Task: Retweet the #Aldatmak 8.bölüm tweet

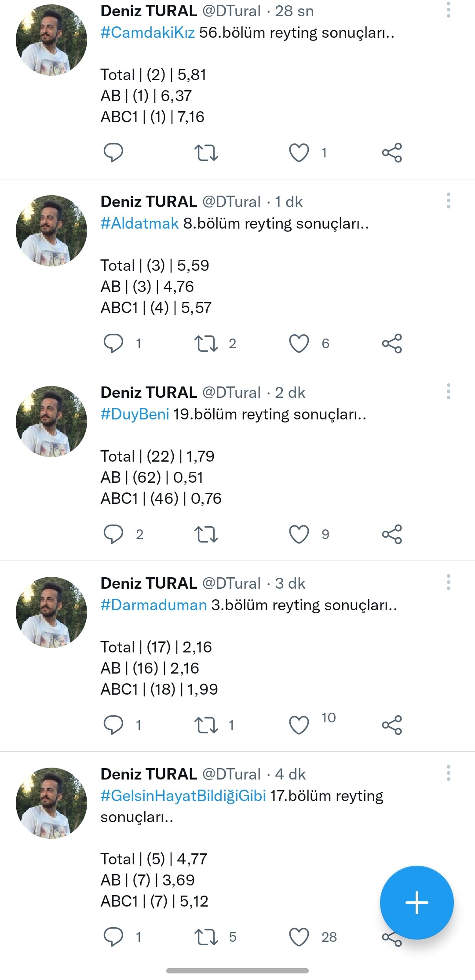Action: [x=206, y=343]
